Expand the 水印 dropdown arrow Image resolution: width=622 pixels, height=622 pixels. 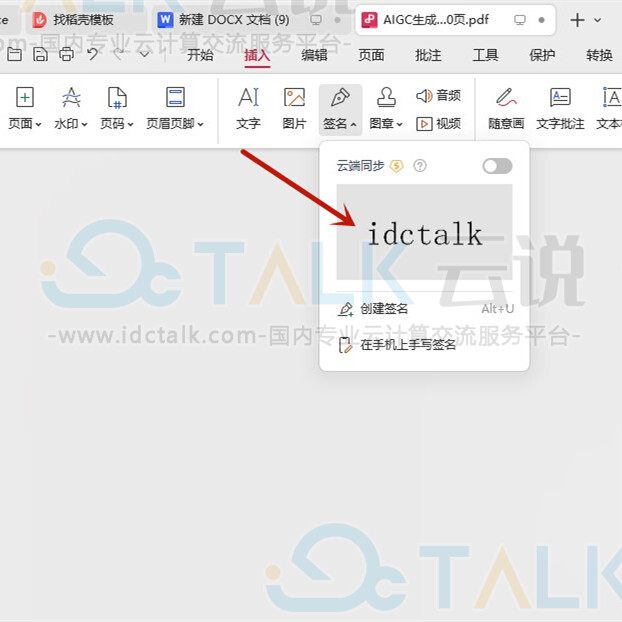click(84, 125)
